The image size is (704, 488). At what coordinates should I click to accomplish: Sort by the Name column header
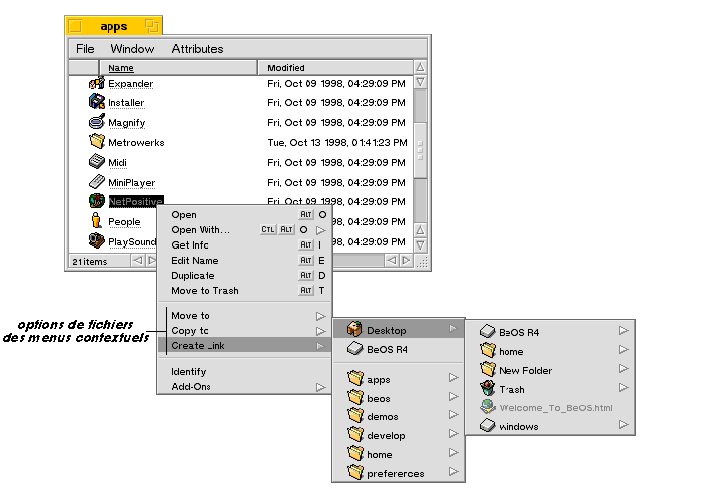pyautogui.click(x=178, y=68)
